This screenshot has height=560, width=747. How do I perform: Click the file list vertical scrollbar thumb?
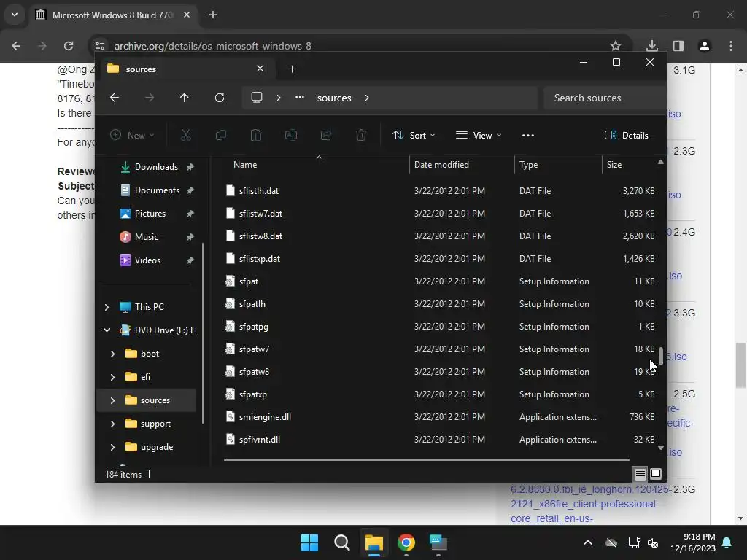click(661, 355)
